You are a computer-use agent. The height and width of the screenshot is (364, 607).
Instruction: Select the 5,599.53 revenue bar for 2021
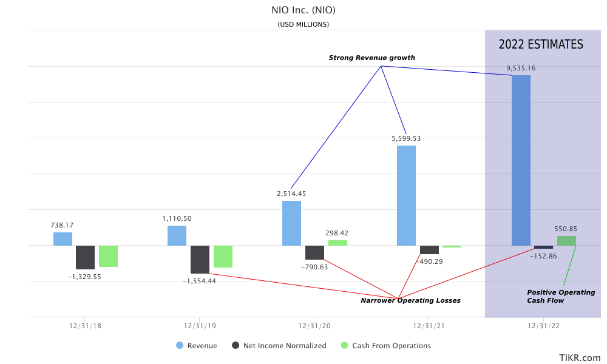[x=407, y=196]
